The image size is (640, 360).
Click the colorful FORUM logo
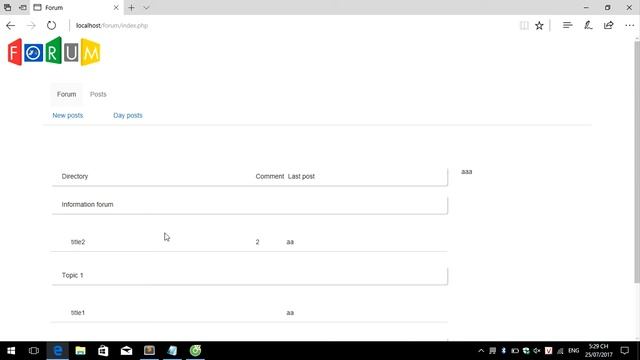[54, 51]
